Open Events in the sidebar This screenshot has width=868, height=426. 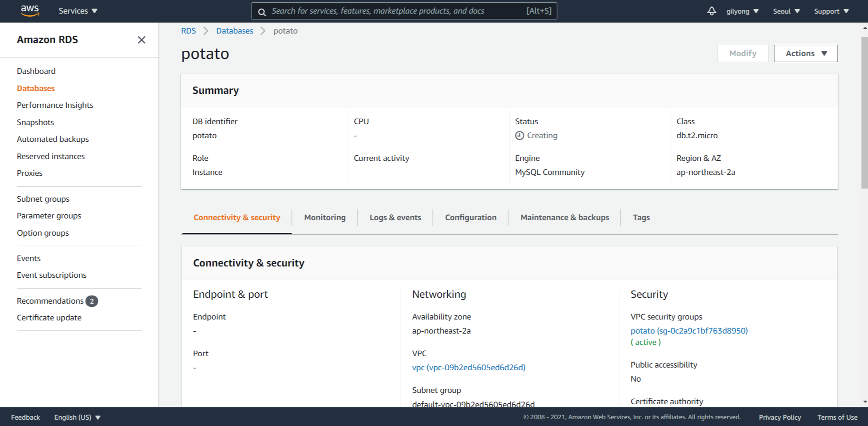tap(29, 258)
